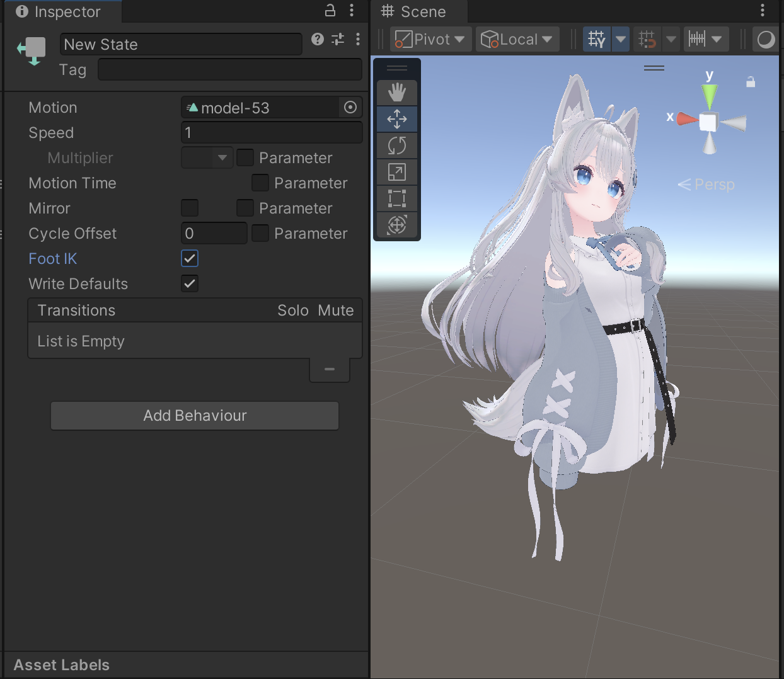Click into the New State name field
Viewport: 784px width, 679px height.
[x=181, y=44]
